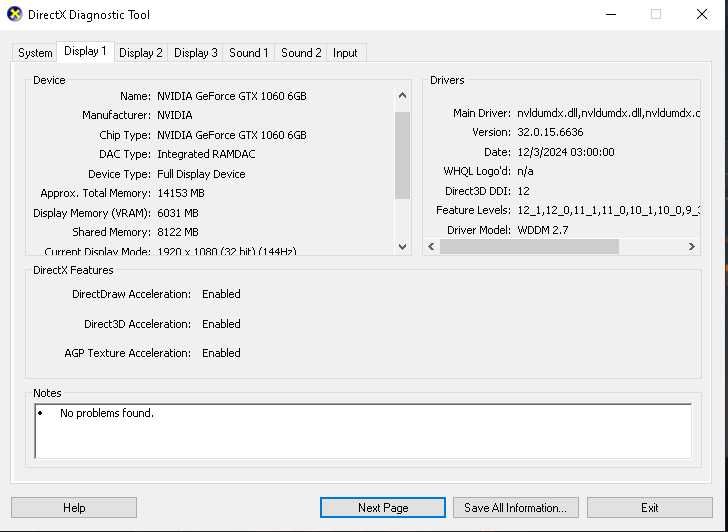Click the Main Driver value nvldumdx.dll
728x532 pixels.
(608, 113)
